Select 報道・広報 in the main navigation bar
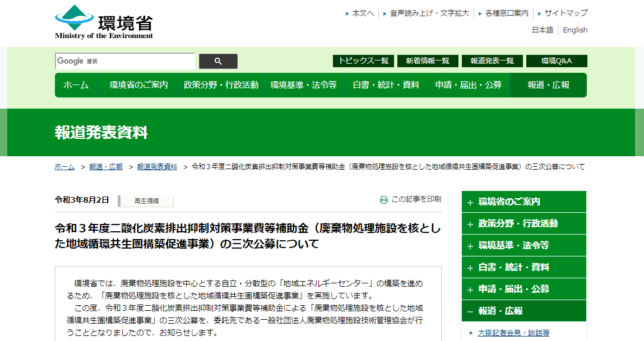The width and height of the screenshot is (644, 341). point(548,85)
